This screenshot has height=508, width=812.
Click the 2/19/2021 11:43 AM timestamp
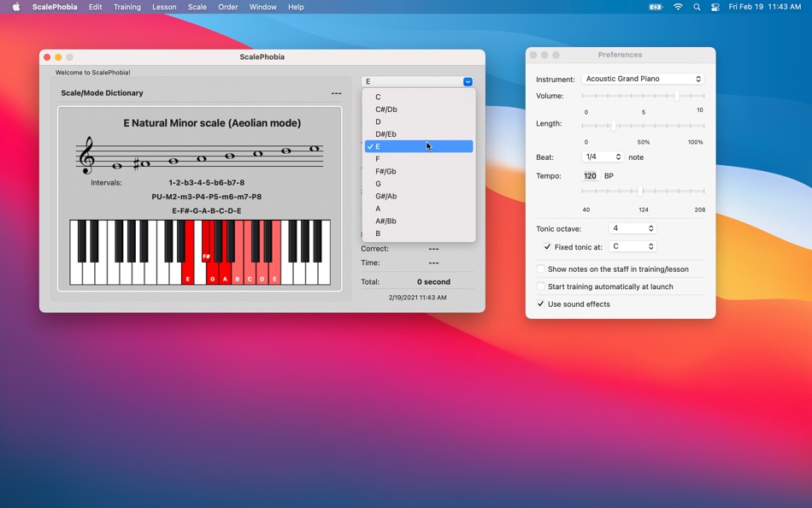417,298
